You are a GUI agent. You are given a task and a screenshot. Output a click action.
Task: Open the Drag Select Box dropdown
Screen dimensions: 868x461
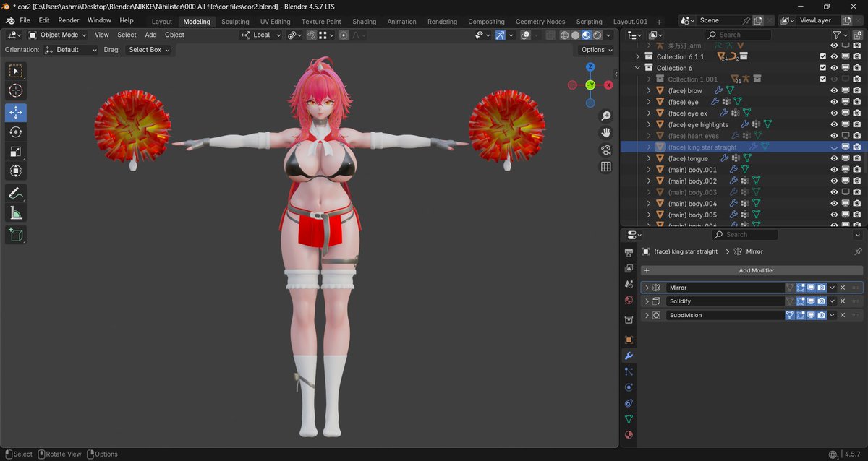pos(149,50)
